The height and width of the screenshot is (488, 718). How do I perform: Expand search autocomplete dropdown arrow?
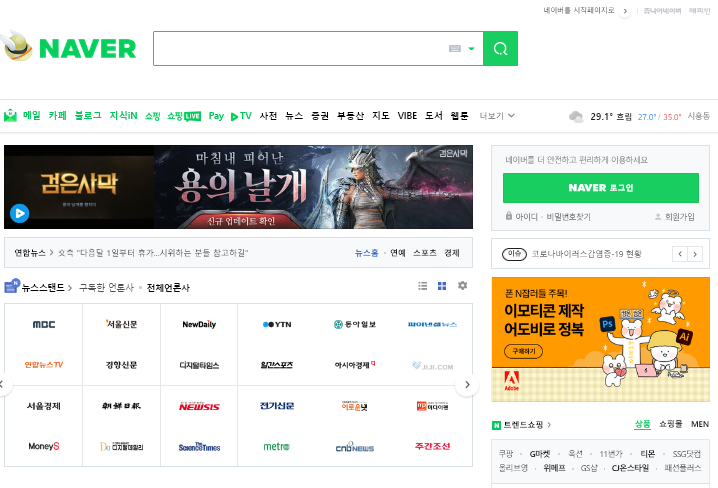pos(471,49)
